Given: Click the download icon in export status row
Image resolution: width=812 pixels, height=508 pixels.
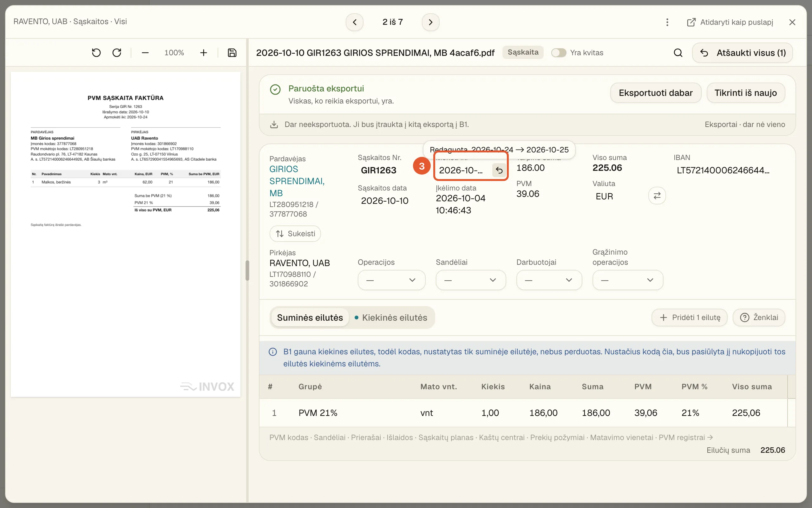Looking at the screenshot, I should (x=274, y=125).
